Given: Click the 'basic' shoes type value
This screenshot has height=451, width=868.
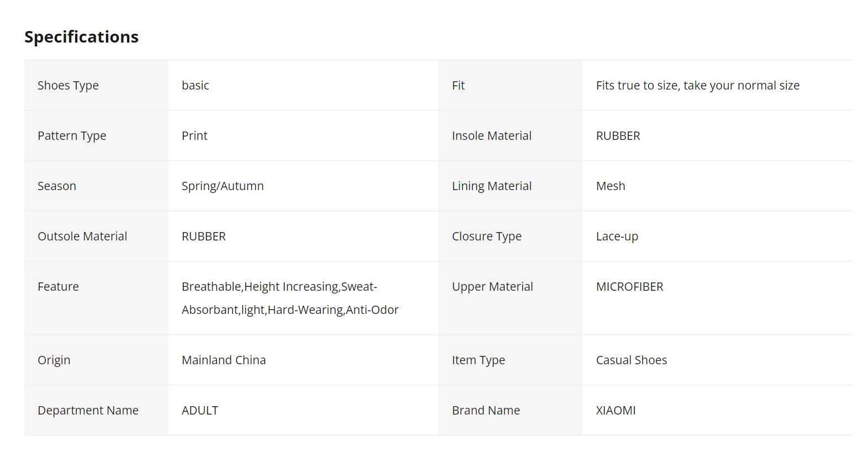Looking at the screenshot, I should tap(195, 85).
